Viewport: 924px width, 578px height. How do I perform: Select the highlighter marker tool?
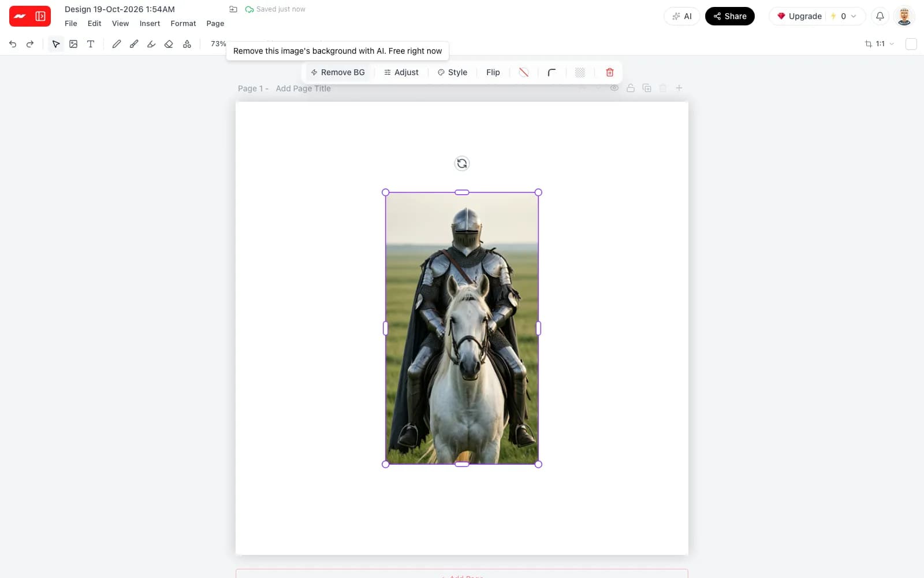(x=151, y=44)
